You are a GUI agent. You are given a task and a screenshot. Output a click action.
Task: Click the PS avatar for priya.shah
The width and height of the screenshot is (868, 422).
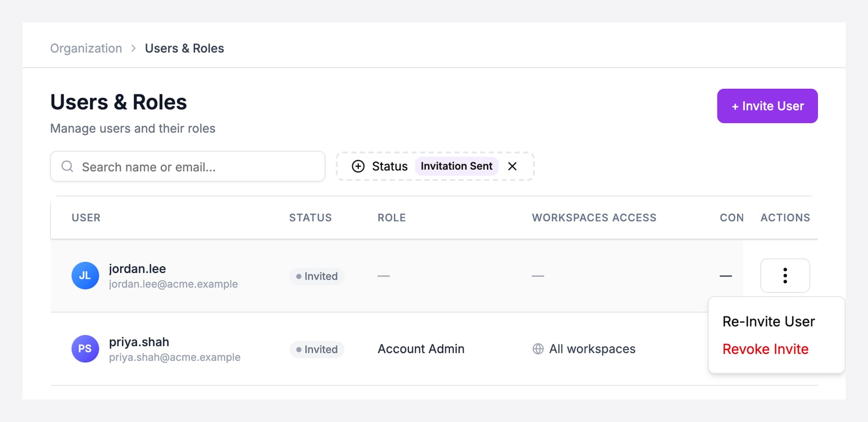(85, 349)
